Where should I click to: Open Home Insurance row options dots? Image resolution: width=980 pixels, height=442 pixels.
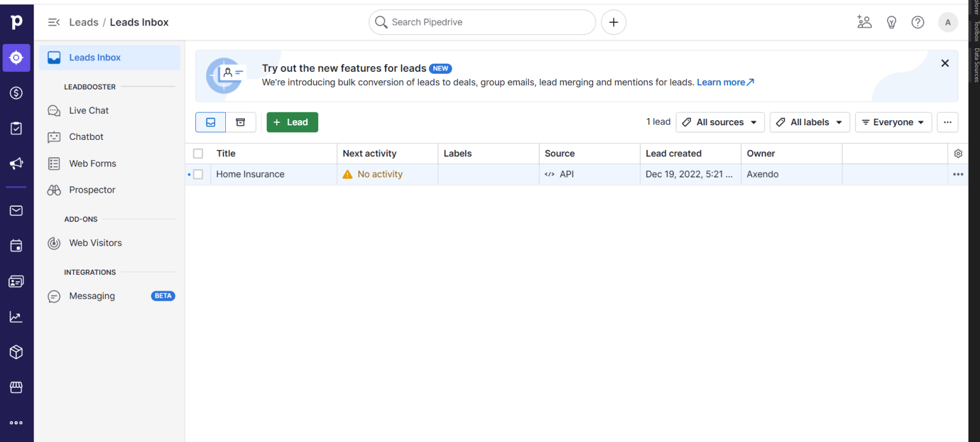(958, 174)
